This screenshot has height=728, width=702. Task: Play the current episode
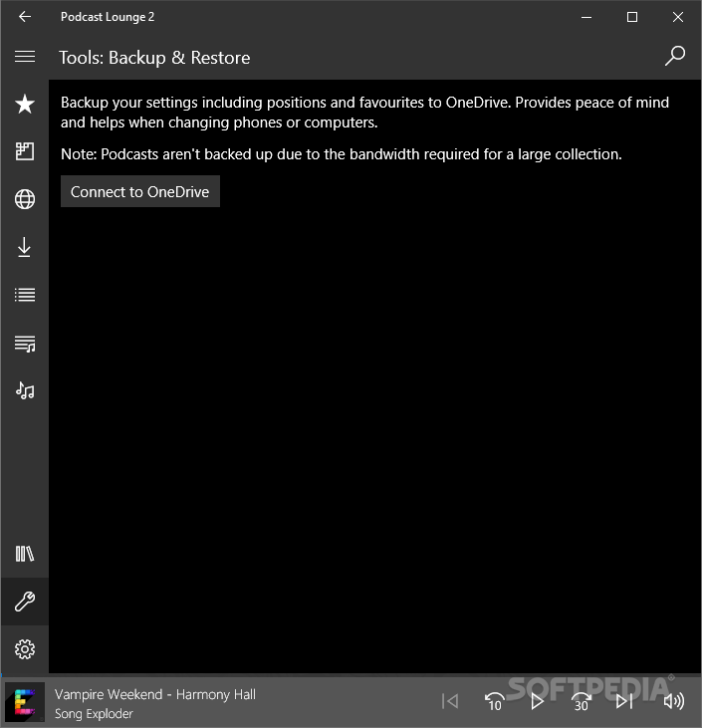[537, 701]
